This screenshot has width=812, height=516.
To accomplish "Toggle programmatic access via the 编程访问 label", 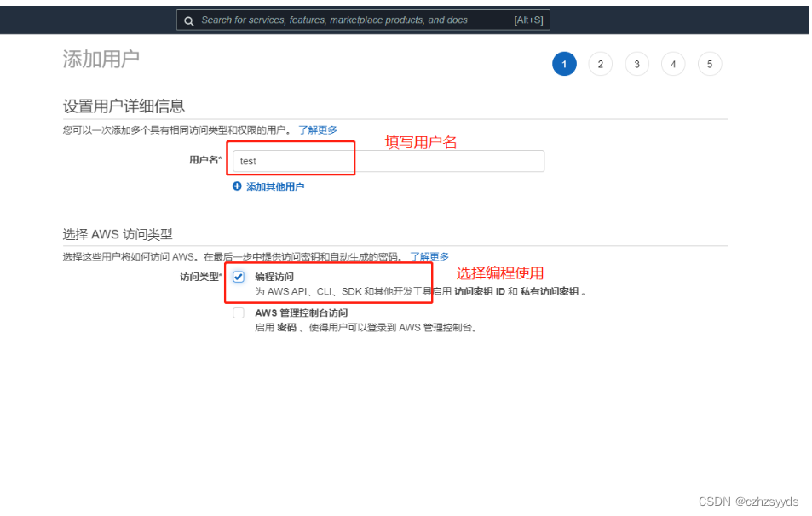I will [x=274, y=275].
